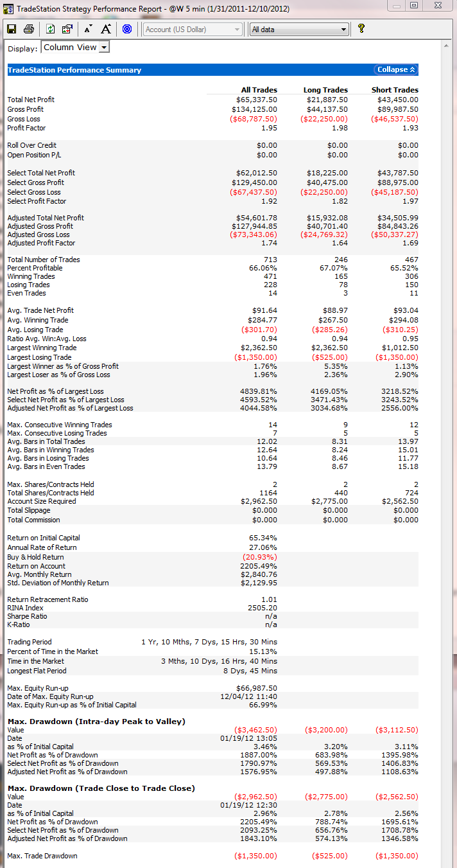457x868 pixels.
Task: Open the All data dropdown
Action: [299, 30]
